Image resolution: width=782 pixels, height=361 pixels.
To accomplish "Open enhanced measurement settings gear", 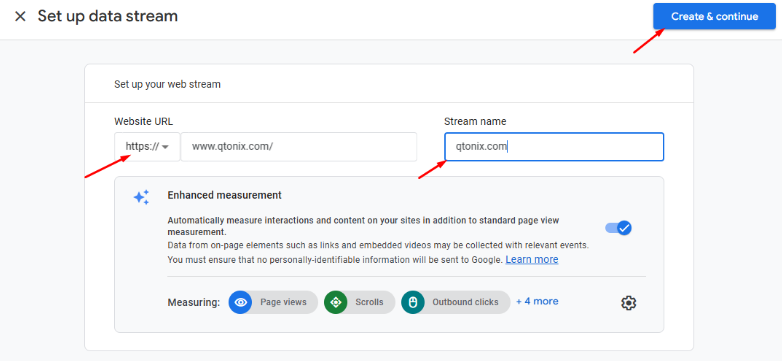I will (628, 303).
